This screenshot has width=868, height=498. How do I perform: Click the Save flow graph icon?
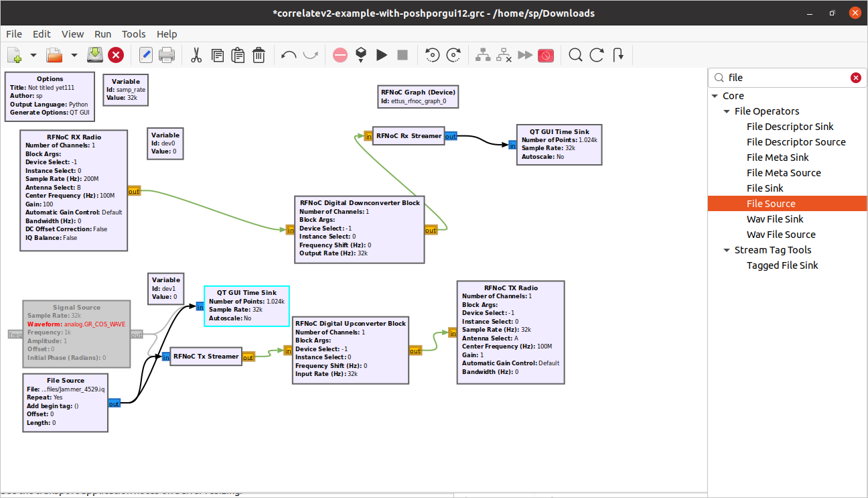pos(94,55)
